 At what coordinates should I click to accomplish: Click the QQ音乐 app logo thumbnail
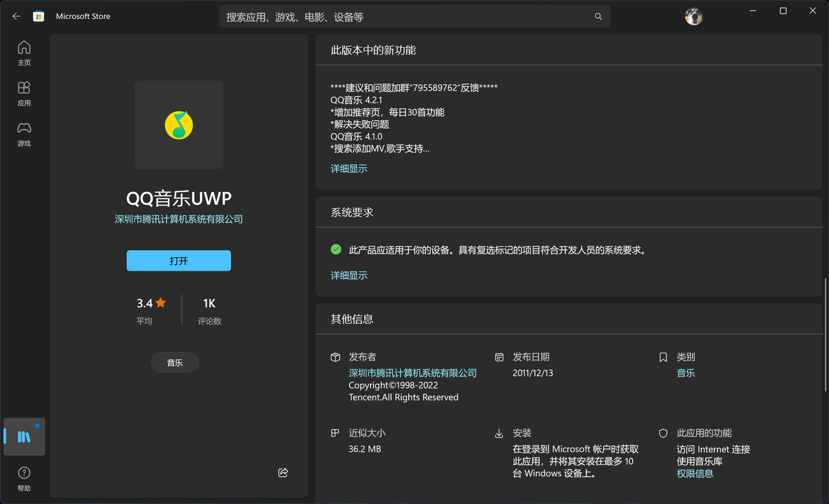click(179, 125)
